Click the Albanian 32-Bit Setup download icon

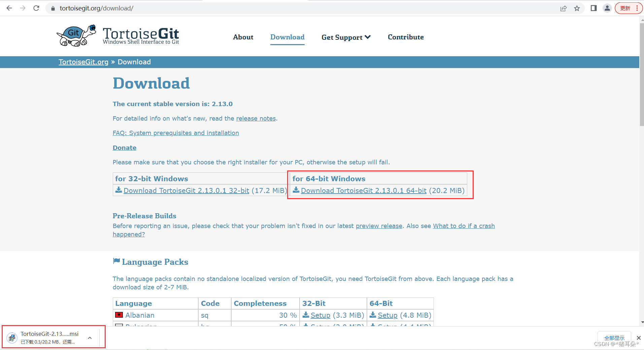[306, 315]
